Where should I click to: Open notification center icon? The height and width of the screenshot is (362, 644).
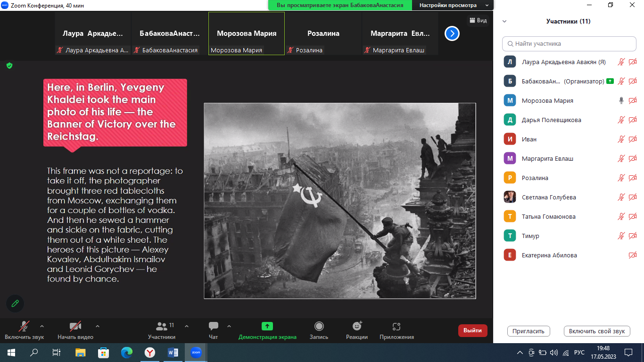628,353
